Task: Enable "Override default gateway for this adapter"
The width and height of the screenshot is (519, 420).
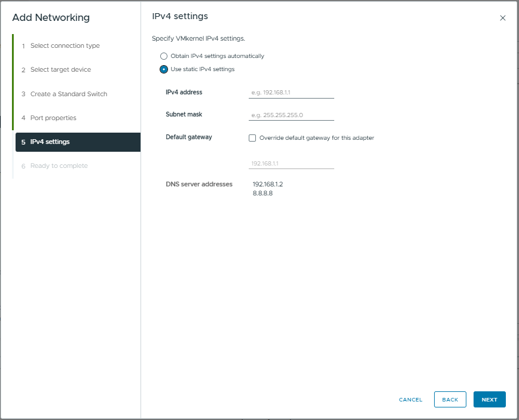Action: pos(252,138)
